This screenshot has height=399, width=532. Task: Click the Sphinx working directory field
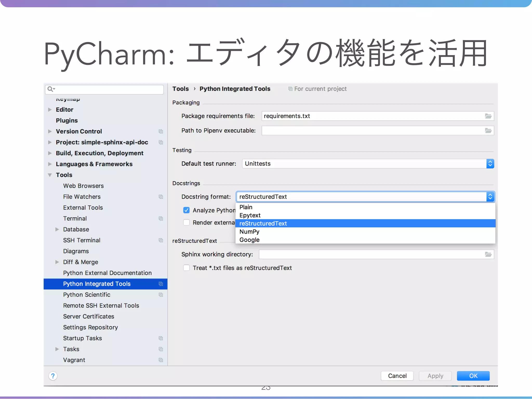(x=376, y=254)
